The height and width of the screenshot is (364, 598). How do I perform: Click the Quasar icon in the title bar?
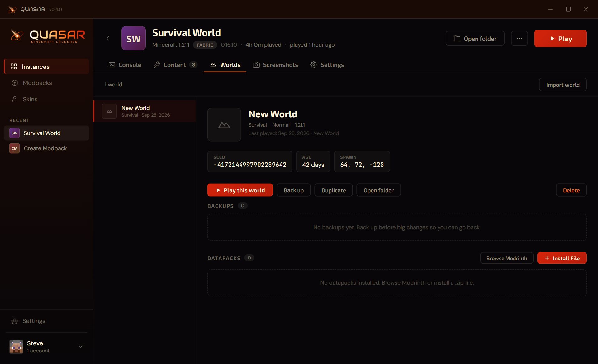point(12,9)
